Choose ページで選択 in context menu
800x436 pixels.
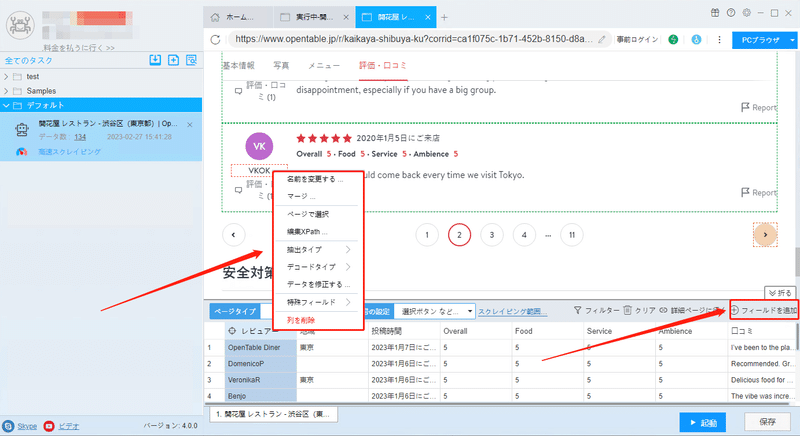[308, 214]
